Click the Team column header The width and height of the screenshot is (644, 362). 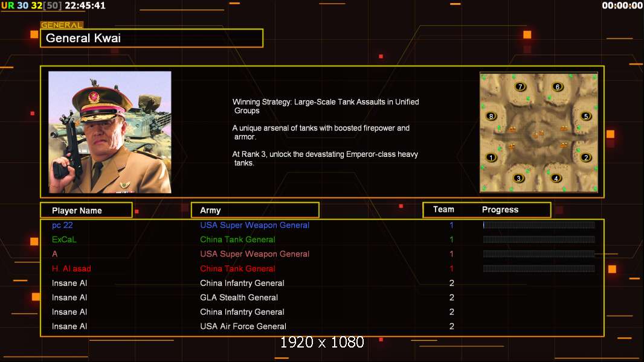(x=443, y=209)
